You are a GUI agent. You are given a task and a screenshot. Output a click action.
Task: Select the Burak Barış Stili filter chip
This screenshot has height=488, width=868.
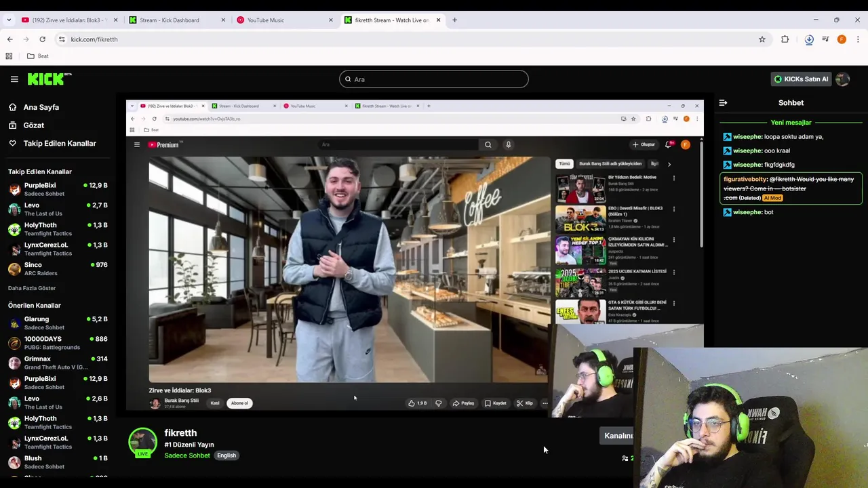pyautogui.click(x=610, y=163)
